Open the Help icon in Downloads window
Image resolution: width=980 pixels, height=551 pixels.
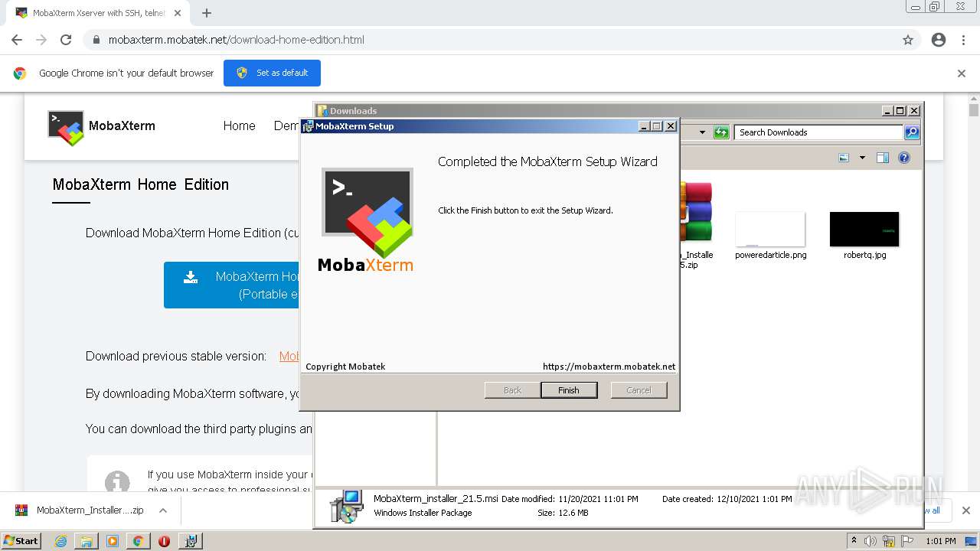tap(903, 158)
